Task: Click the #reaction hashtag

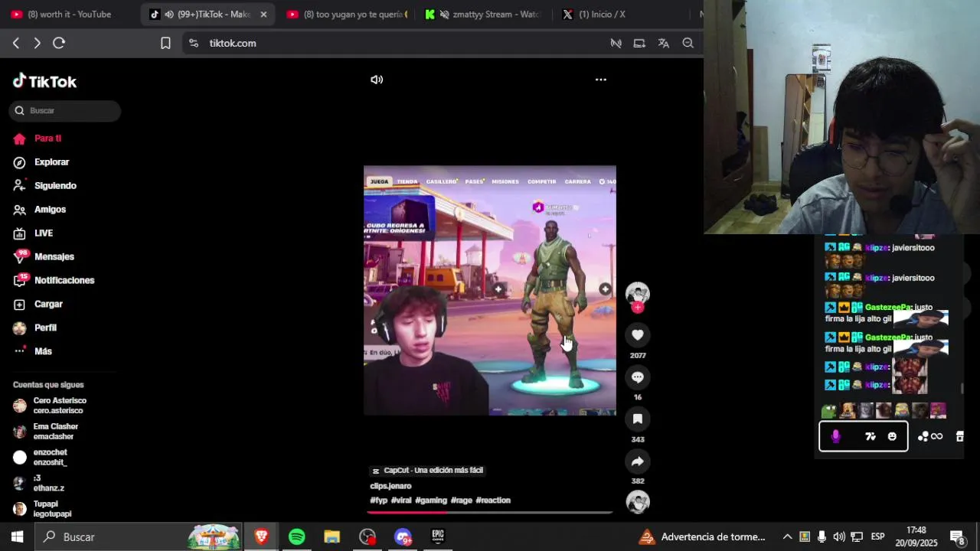Action: click(493, 500)
